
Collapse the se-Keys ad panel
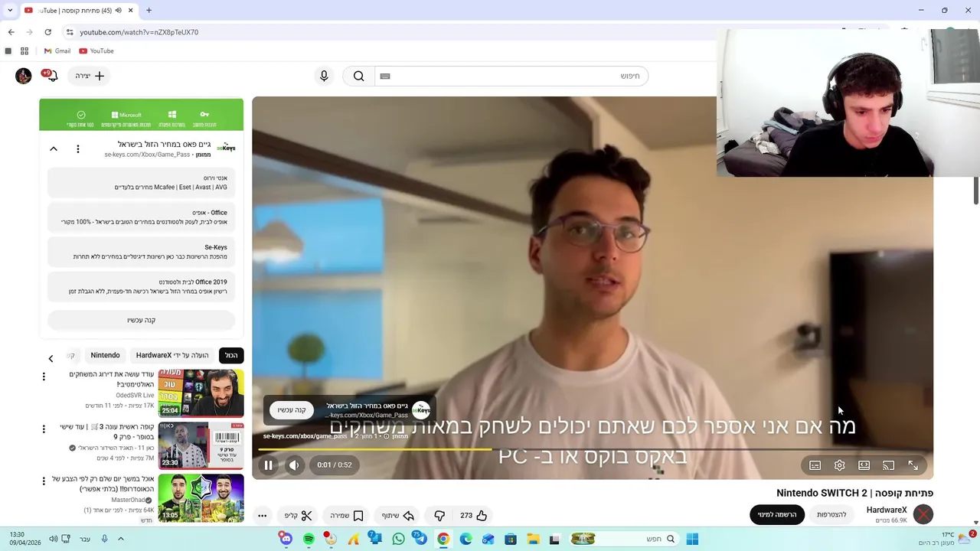(54, 148)
